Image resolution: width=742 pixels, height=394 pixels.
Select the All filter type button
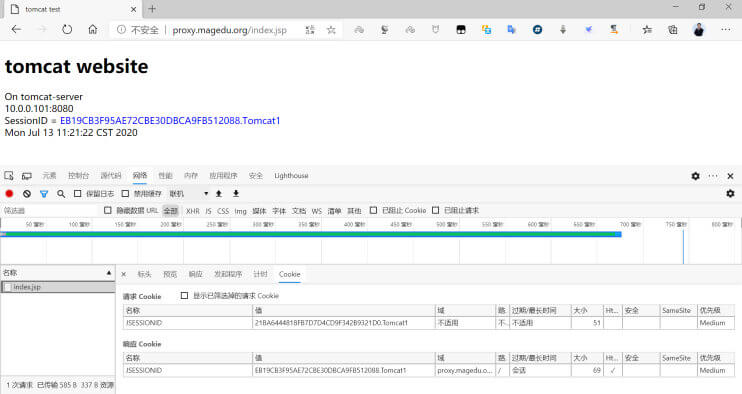click(170, 211)
